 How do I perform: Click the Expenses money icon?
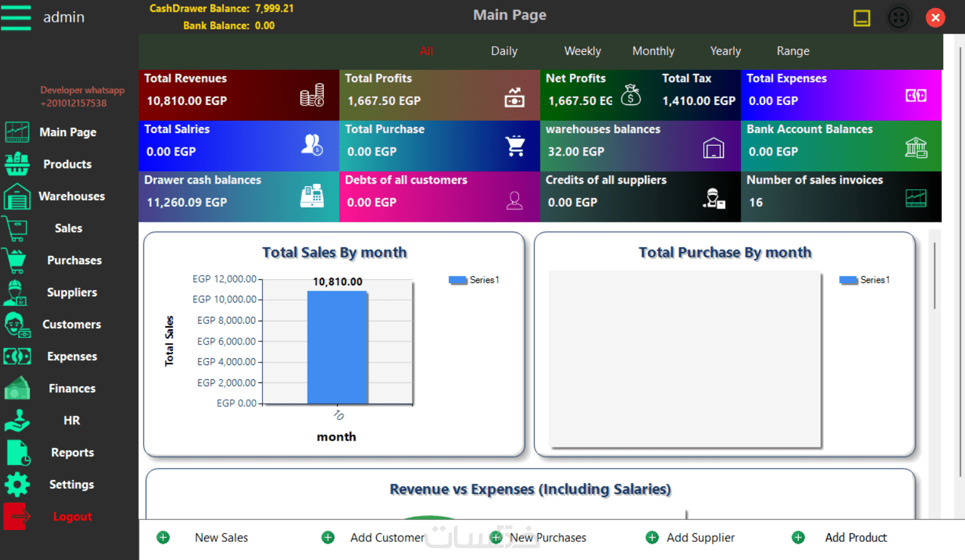pyautogui.click(x=17, y=356)
